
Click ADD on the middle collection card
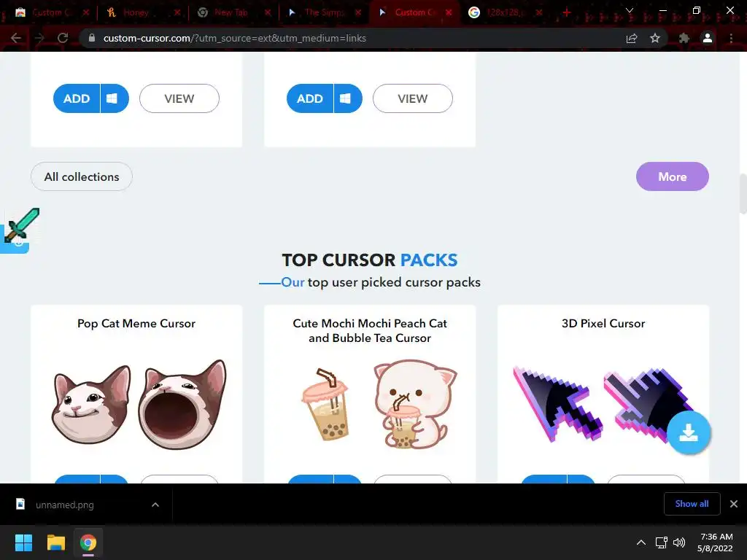309,98
